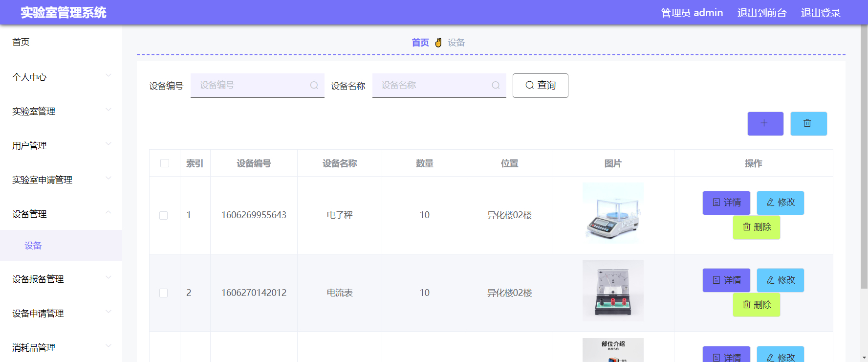The image size is (868, 362).
Task: Toggle the select-all header checkbox
Action: (x=165, y=163)
